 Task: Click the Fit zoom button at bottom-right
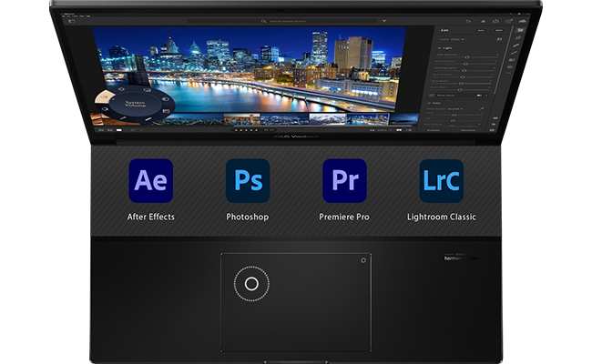372,130
